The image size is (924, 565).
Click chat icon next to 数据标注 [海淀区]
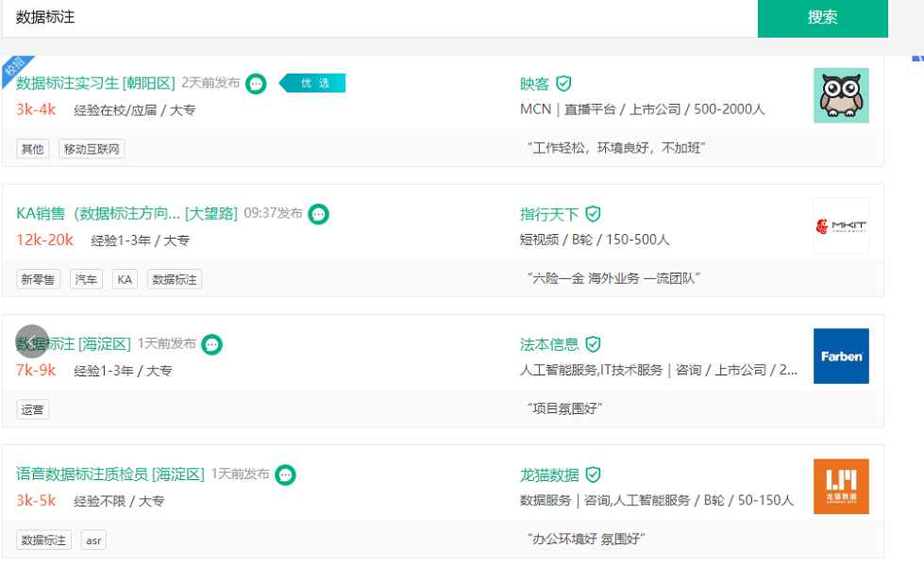tap(212, 344)
